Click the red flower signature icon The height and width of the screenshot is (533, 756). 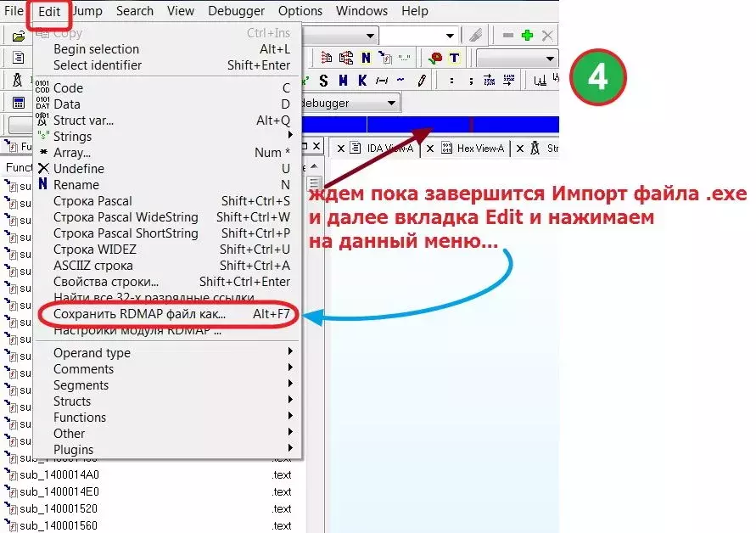(x=435, y=59)
